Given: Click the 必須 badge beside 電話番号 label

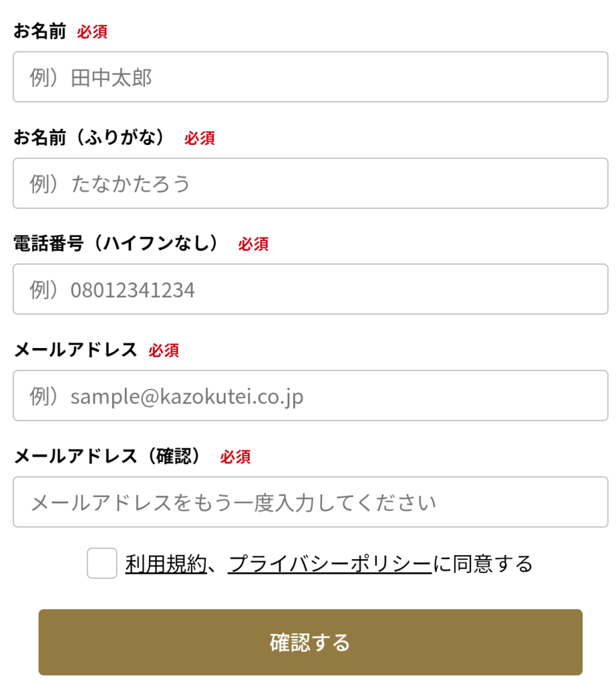Looking at the screenshot, I should [x=253, y=244].
